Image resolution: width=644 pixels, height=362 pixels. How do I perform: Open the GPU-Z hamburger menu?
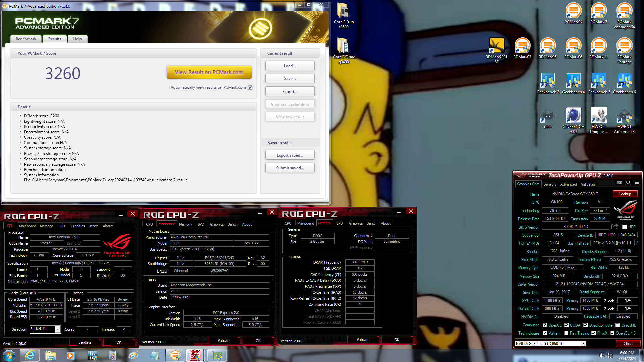[637, 182]
